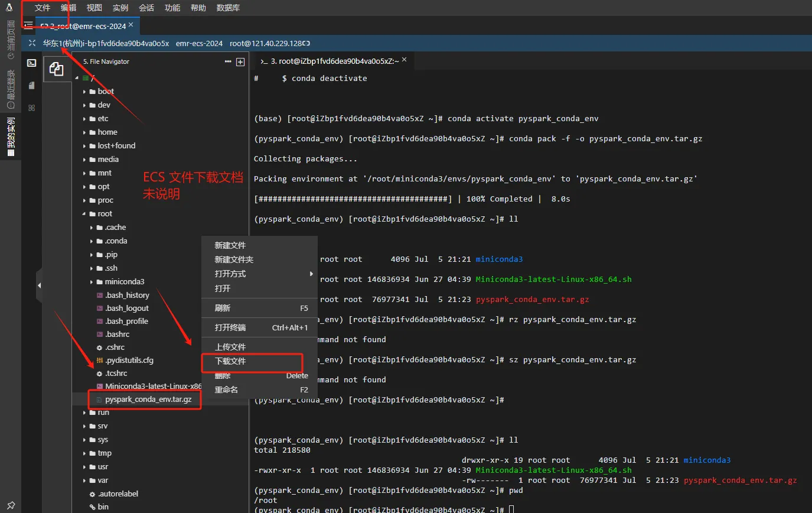Collapse the / root directory node
Screen dimensions: 812x513
(77, 78)
